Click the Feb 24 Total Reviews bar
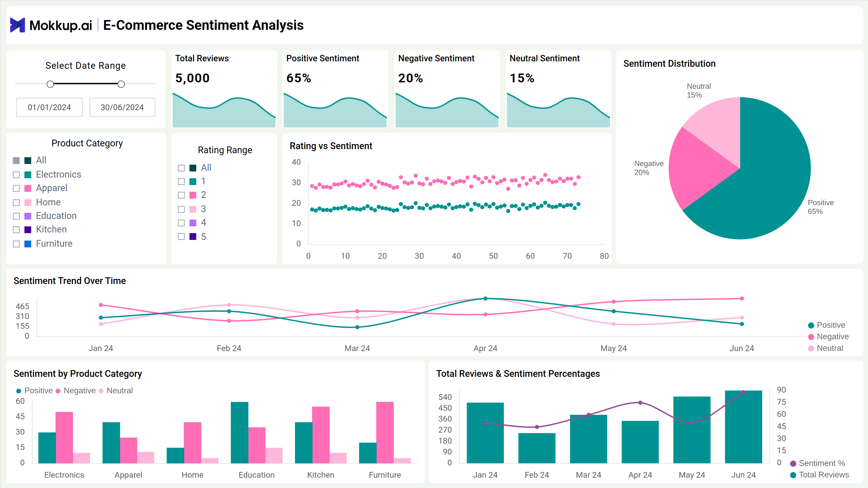The width and height of the screenshot is (868, 488). coord(537,448)
